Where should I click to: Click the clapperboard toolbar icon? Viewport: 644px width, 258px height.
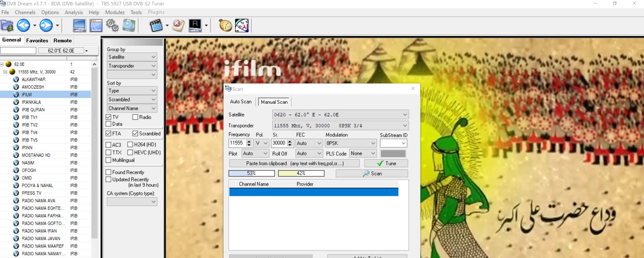(x=156, y=25)
